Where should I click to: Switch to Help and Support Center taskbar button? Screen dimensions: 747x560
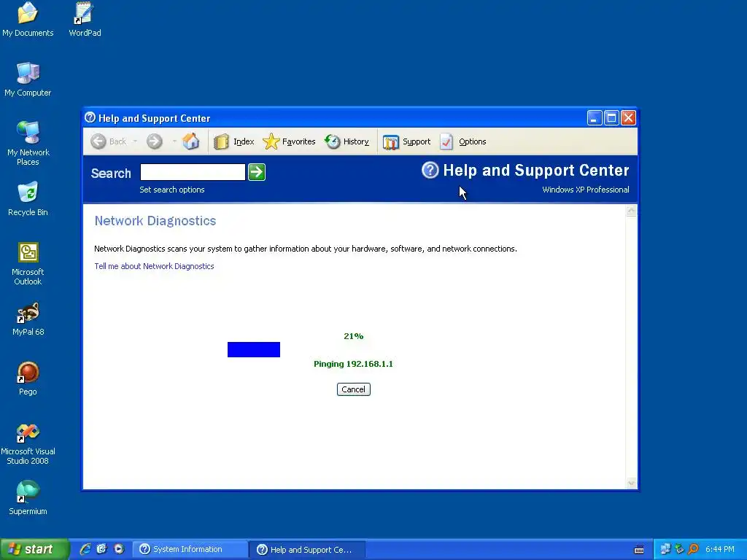307,550
